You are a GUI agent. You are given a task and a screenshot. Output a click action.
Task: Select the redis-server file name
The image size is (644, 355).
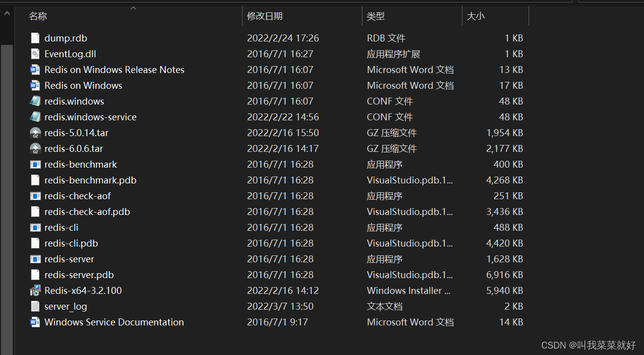click(69, 259)
